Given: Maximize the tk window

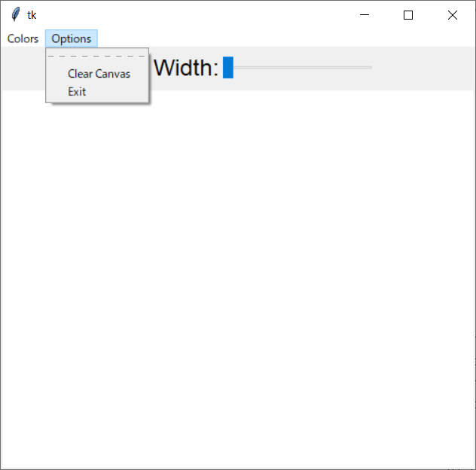Looking at the screenshot, I should point(408,15).
